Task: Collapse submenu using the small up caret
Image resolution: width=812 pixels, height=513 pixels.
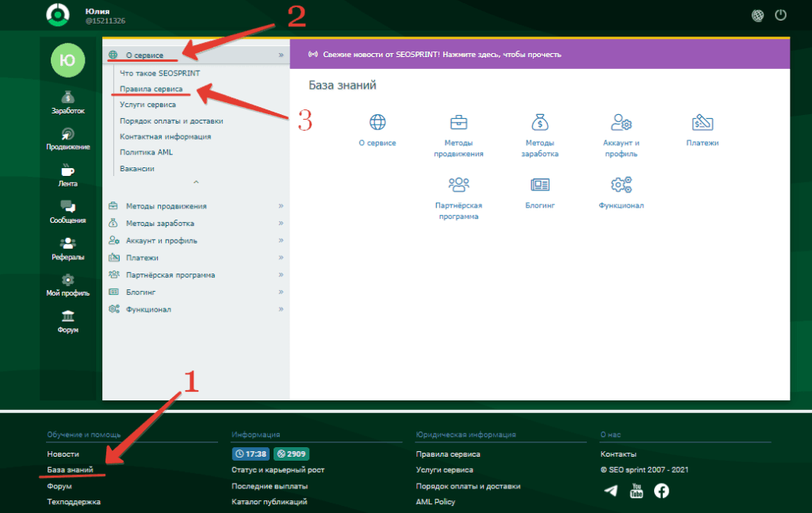Action: (x=196, y=182)
